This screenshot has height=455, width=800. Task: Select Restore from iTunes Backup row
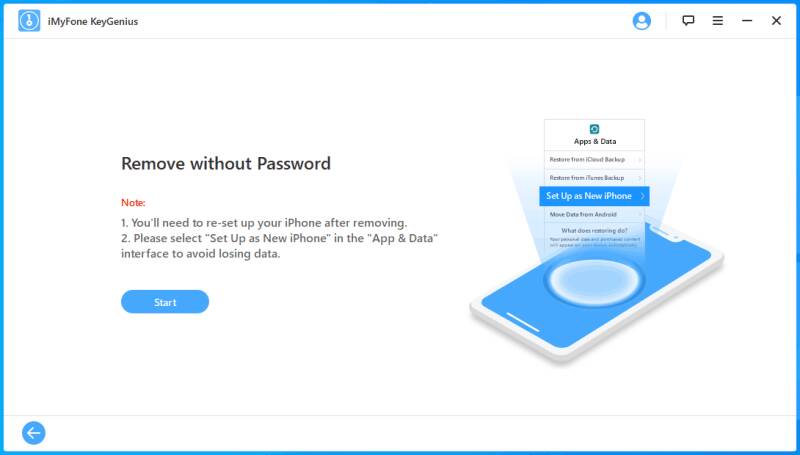[594, 178]
